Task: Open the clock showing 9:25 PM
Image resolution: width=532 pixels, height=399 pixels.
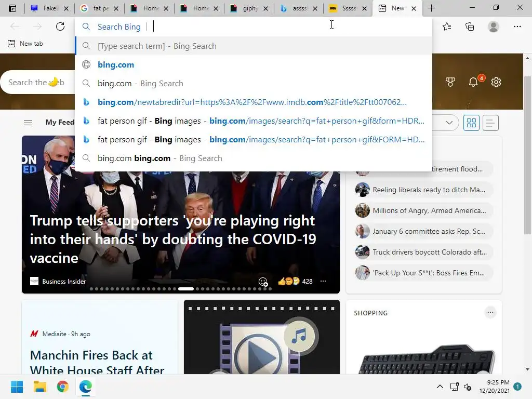Action: coord(495,387)
